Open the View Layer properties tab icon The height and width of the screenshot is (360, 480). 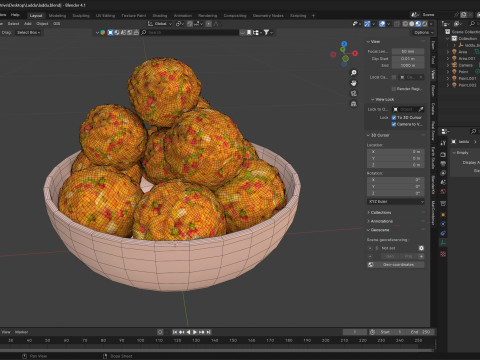443,173
